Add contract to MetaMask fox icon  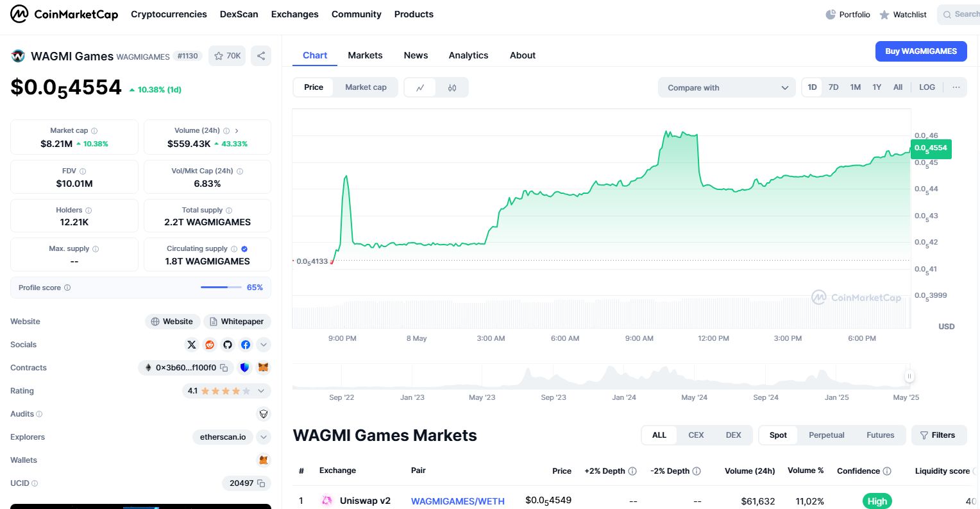[x=264, y=368]
